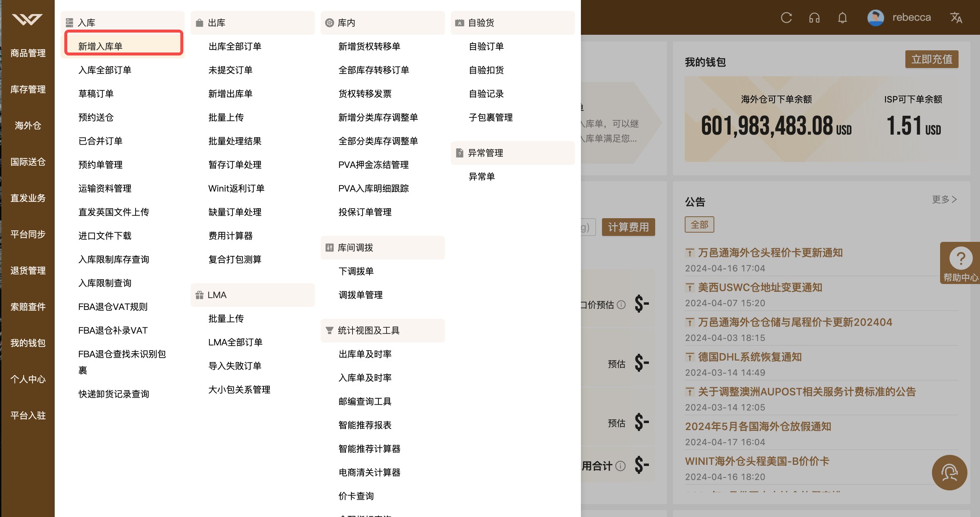
Task: Open 价卡查询 menu entry
Action: point(356,496)
